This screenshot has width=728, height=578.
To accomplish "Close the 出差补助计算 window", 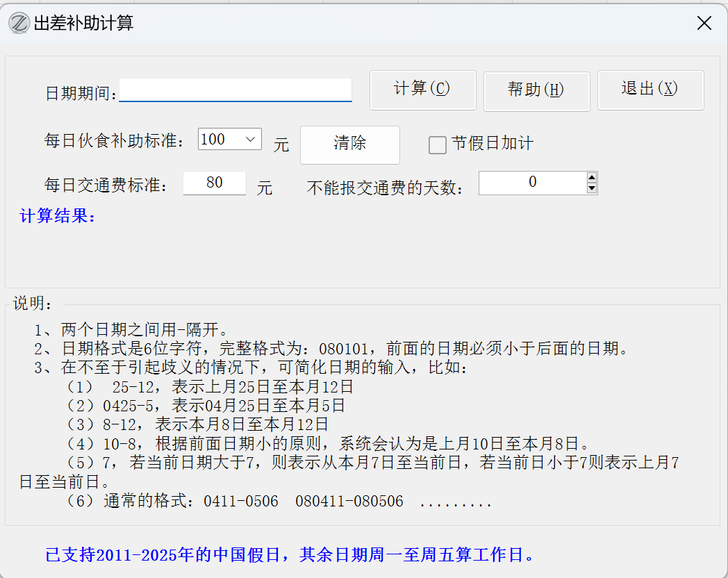I will (x=704, y=23).
